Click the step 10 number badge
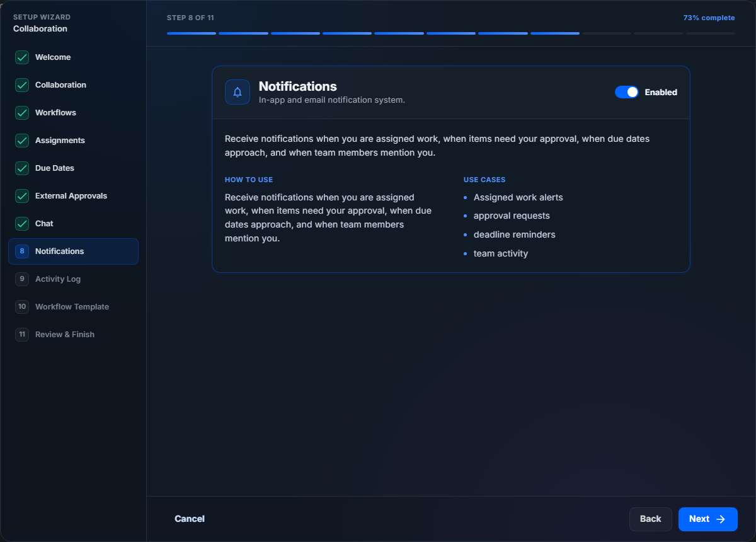Screen dimensions: 756x542 click(x=22, y=307)
